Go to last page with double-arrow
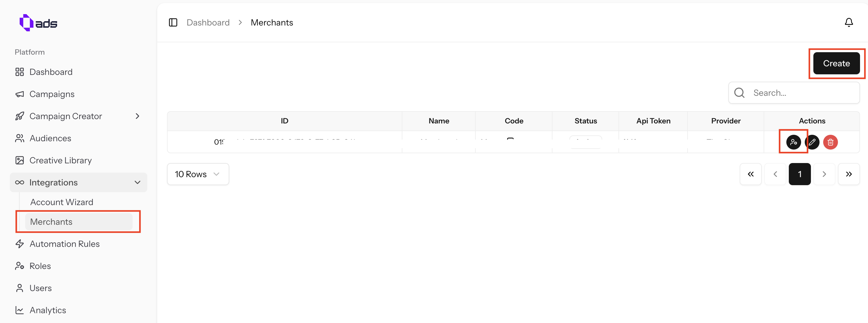 849,174
